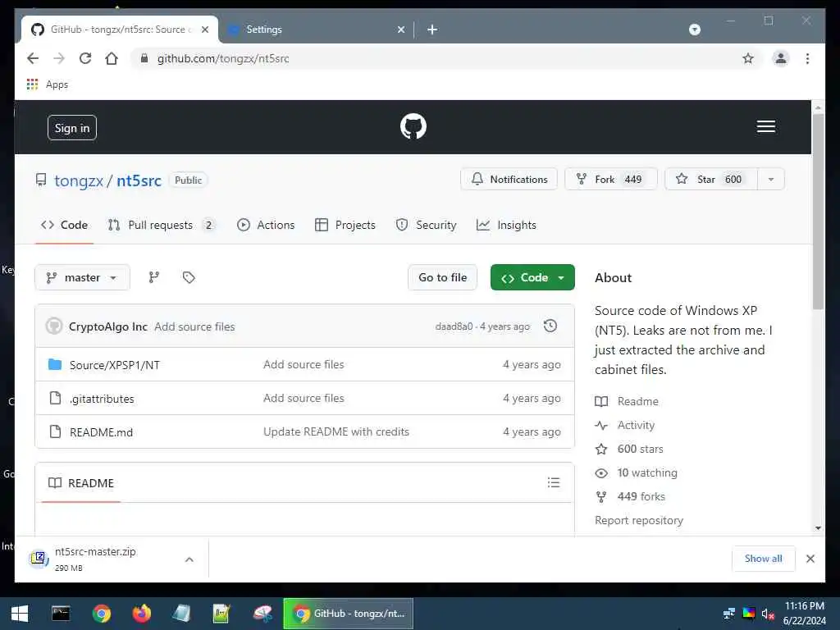Open commit history clock icon
Screen dimensions: 840x630
pyautogui.click(x=550, y=326)
